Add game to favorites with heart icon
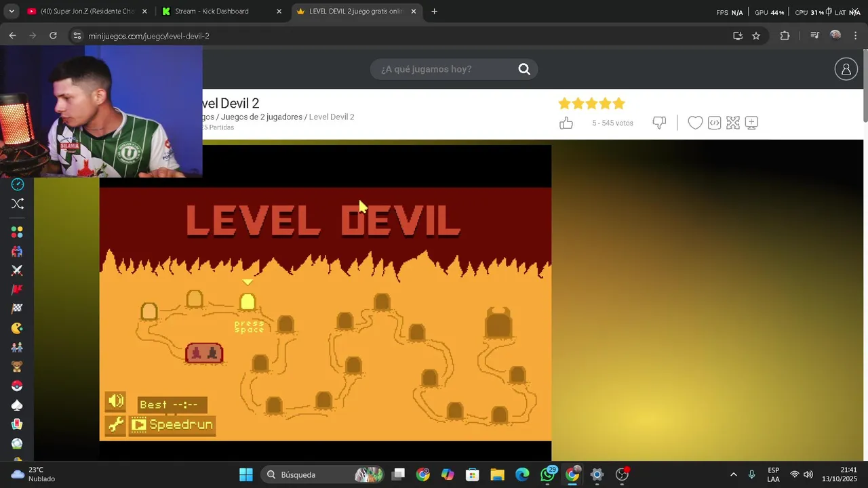Screen dimensions: 868x488 695,123
